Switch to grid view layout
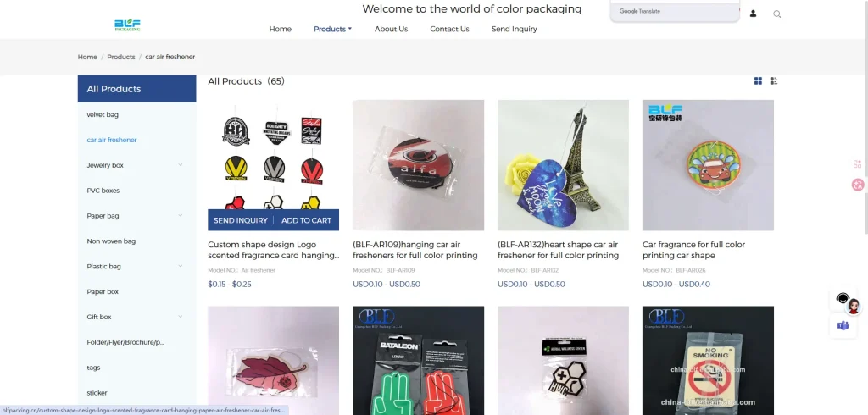868x415 pixels. pyautogui.click(x=759, y=80)
